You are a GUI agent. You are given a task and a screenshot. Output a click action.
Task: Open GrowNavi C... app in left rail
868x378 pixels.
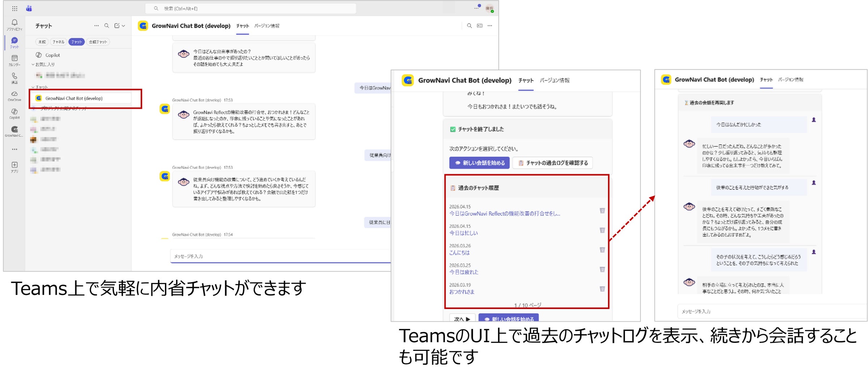coord(14,131)
